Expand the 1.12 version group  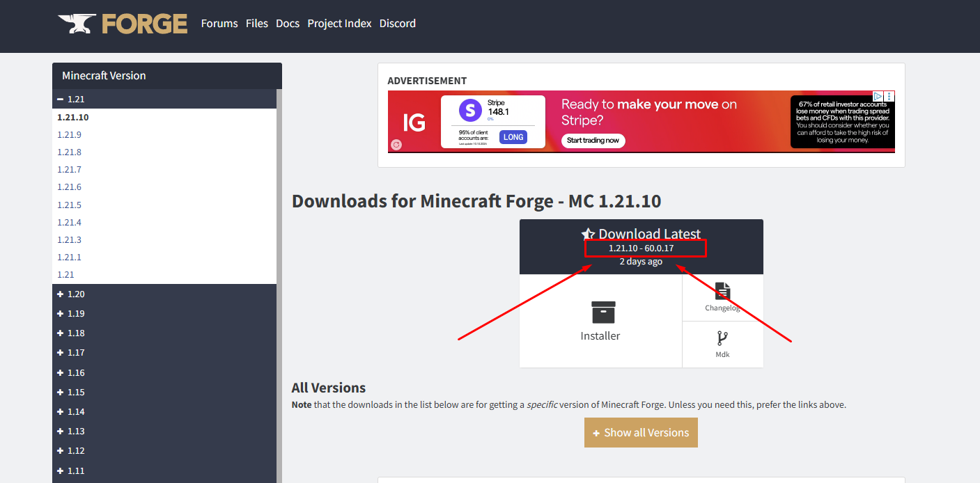[x=61, y=451]
